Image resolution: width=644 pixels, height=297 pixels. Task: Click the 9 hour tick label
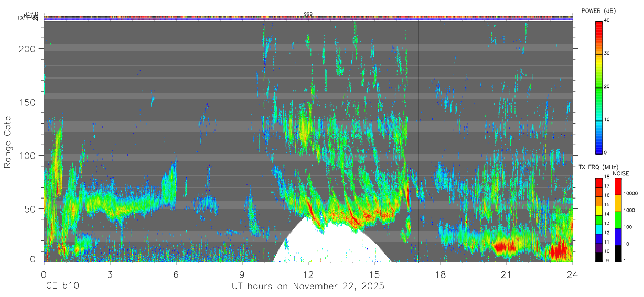pos(242,274)
